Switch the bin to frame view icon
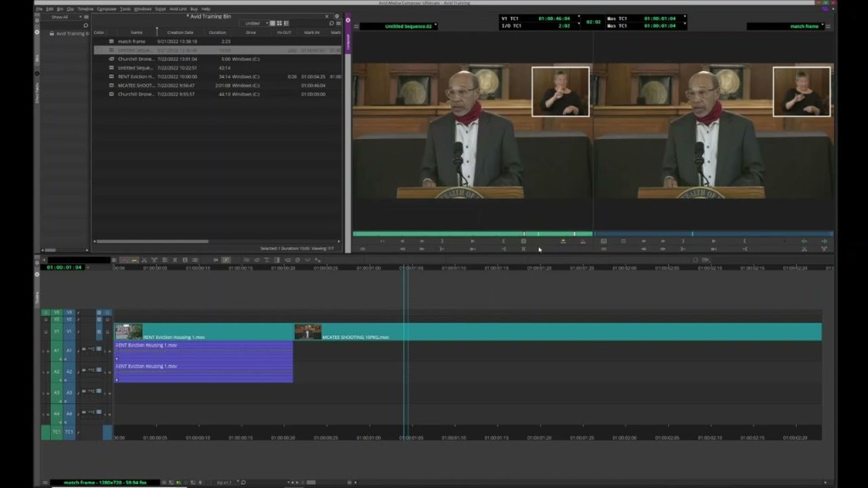 279,23
